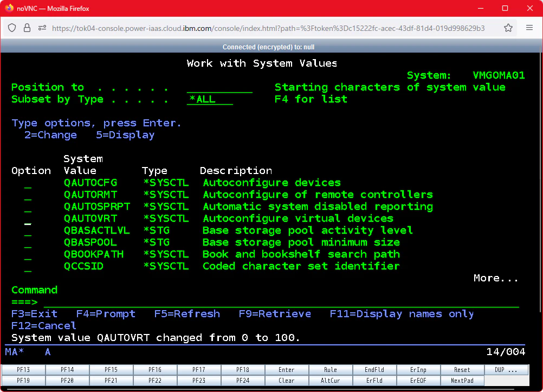This screenshot has width=543, height=392.
Task: Click the F5=Refresh function key text
Action: [x=187, y=314]
